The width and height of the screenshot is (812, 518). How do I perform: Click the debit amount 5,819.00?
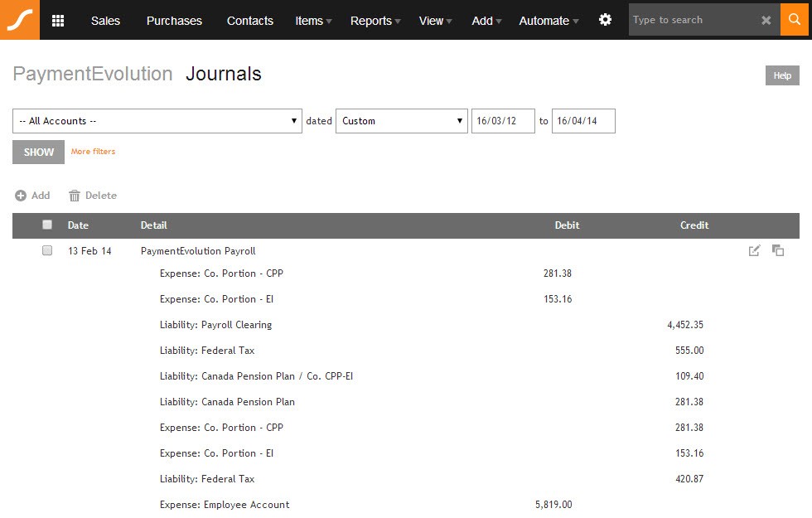[553, 505]
